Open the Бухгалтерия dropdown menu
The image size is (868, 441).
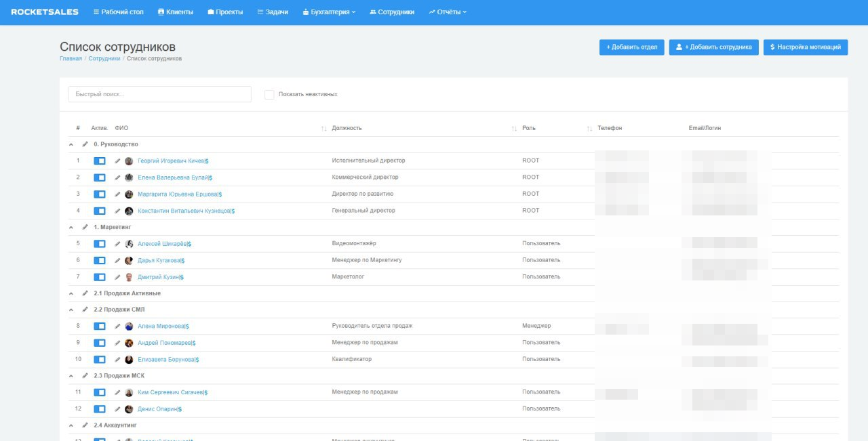coord(331,11)
